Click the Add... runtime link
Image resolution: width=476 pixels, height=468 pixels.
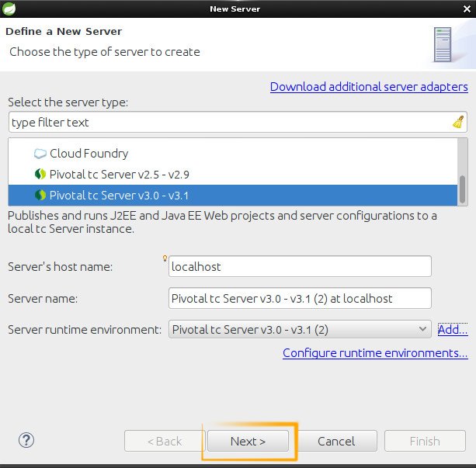(453, 329)
